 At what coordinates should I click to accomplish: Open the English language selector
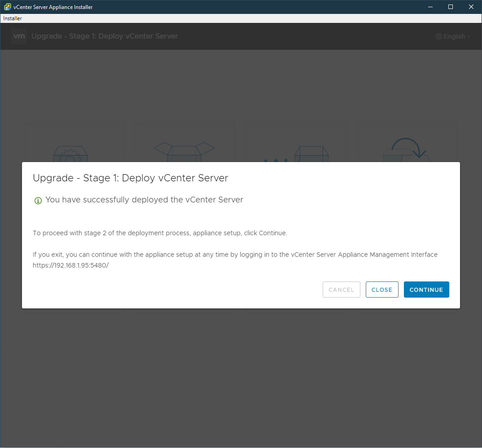click(453, 36)
